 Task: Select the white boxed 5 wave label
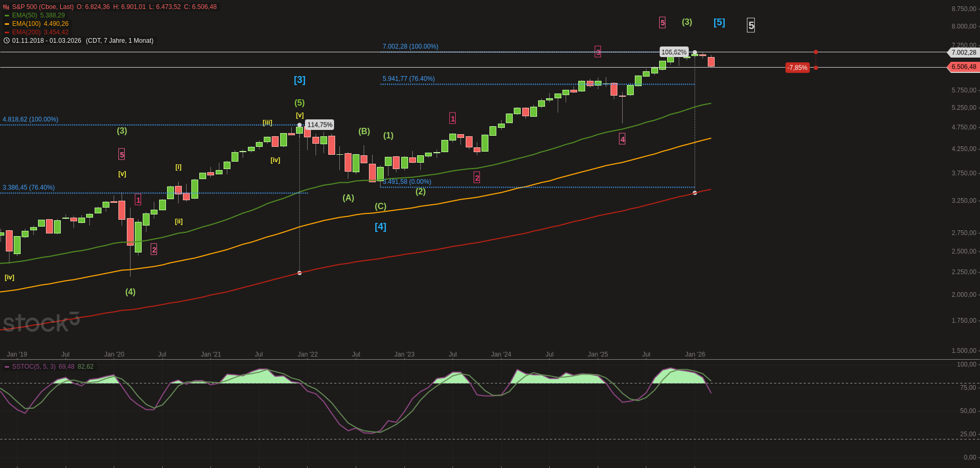tap(751, 25)
